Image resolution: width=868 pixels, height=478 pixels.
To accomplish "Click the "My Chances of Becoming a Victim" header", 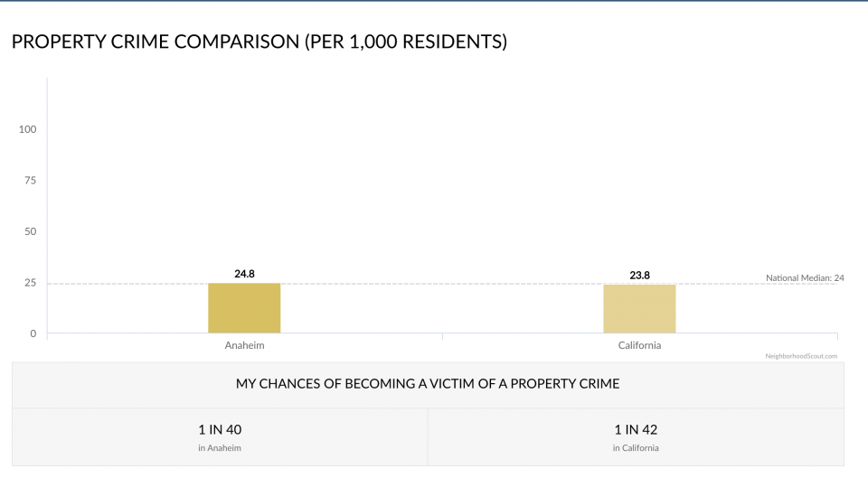I will pos(428,384).
